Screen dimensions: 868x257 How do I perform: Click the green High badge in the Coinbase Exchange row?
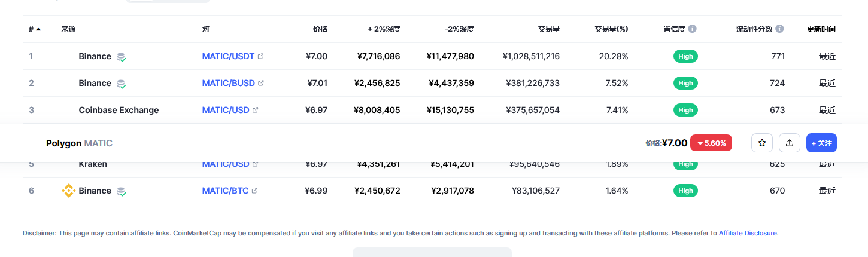click(x=685, y=110)
